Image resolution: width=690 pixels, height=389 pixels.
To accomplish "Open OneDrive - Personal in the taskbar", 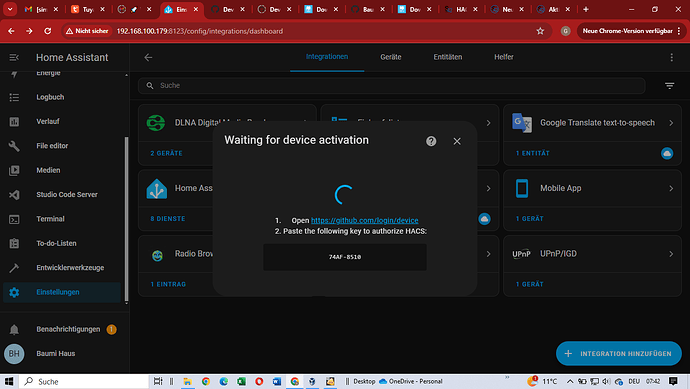I will pyautogui.click(x=411, y=382).
